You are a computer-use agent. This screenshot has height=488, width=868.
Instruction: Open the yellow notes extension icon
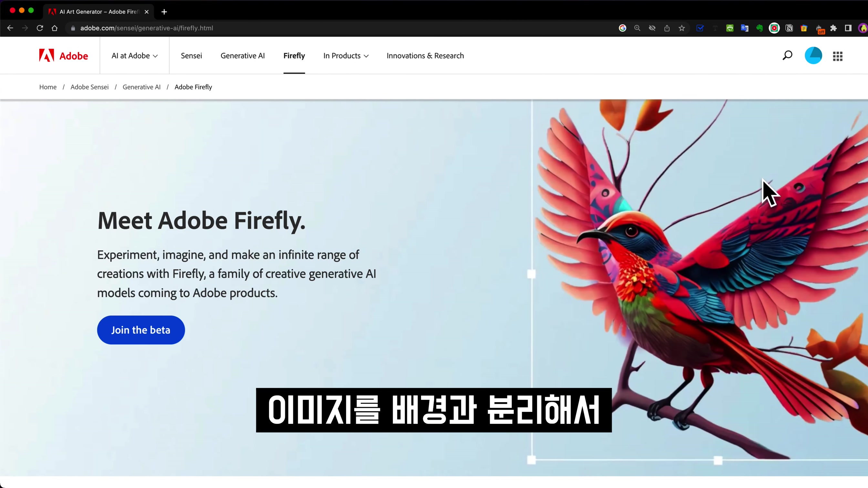coord(804,28)
